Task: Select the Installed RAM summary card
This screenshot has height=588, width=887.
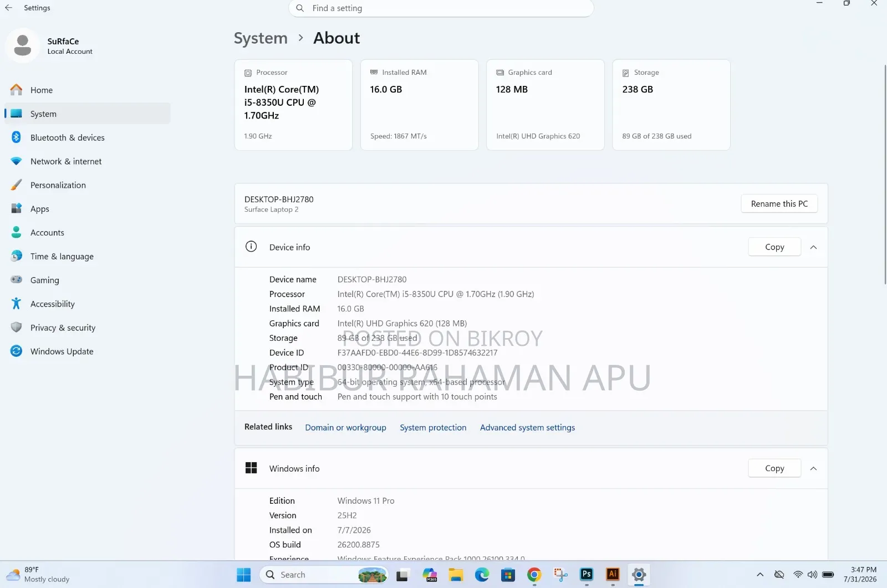Action: [419, 105]
